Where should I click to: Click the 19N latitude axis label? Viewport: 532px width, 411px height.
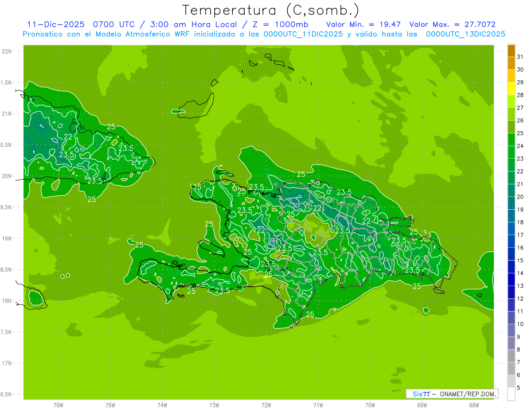pos(6,239)
